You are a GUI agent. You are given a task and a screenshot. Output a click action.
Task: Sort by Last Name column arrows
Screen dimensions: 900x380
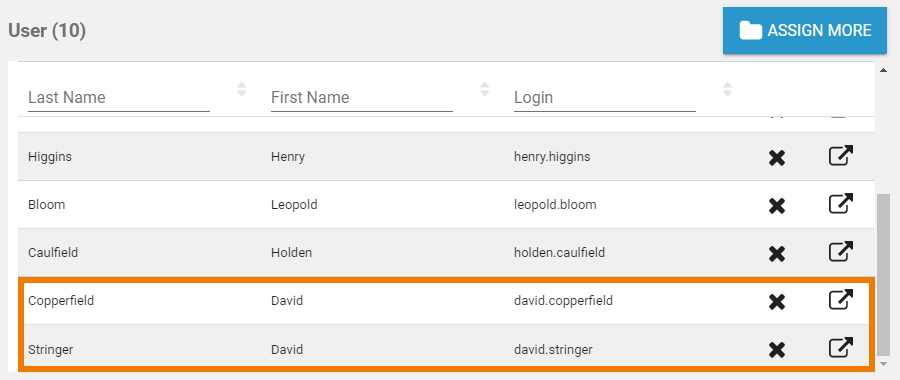pos(242,89)
